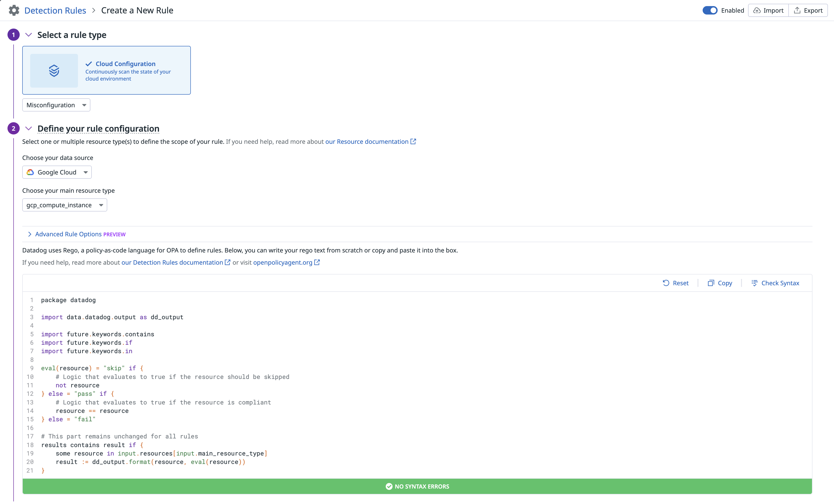The height and width of the screenshot is (504, 834).
Task: Open the Google Cloud data source dropdown
Action: [x=57, y=172]
